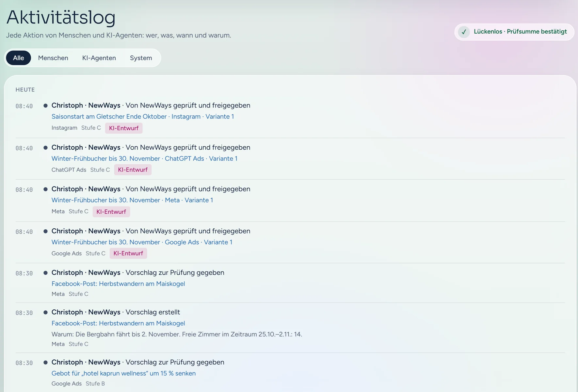Open the Winter-Frühbucher Google Ads Variante 1 link
Viewport: 578px width, 392px height.
click(x=142, y=242)
